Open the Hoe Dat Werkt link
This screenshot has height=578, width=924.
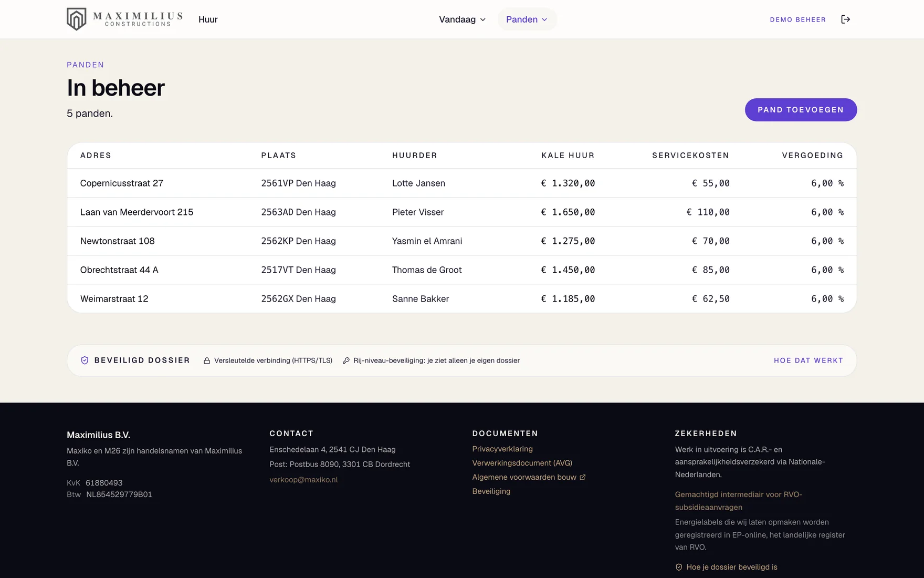coord(808,360)
